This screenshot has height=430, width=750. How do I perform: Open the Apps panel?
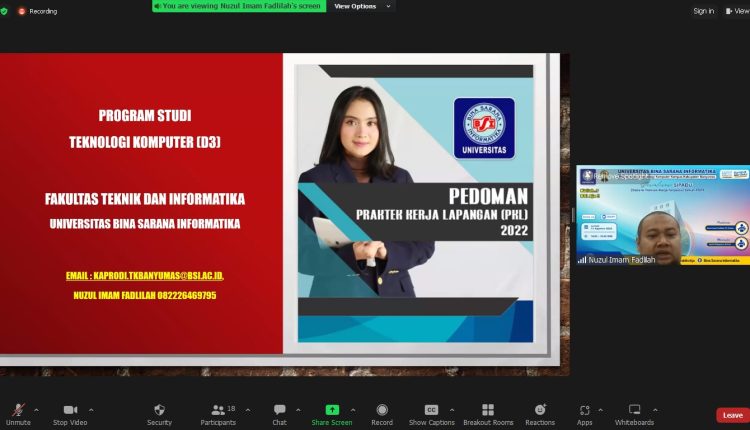point(585,415)
